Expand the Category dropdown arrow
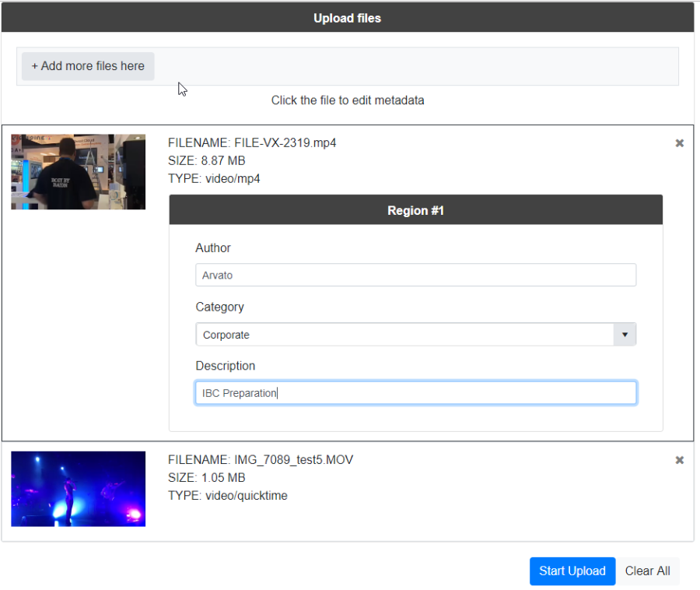Image resolution: width=700 pixels, height=590 pixels. tap(625, 335)
